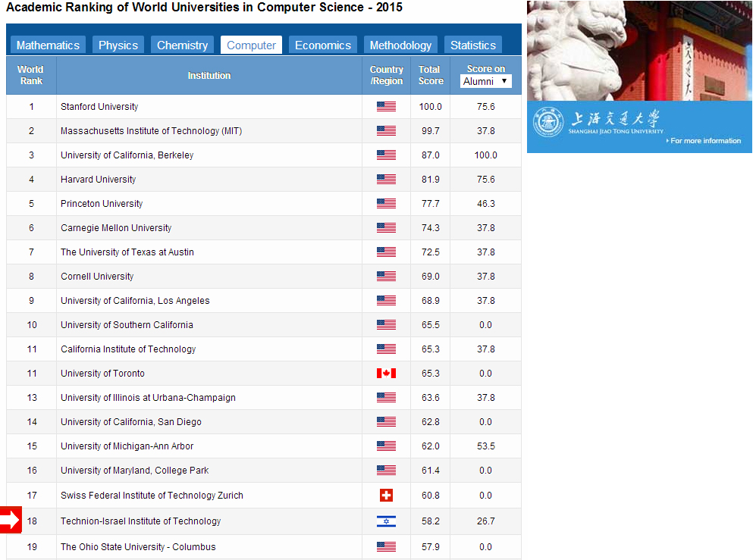This screenshot has height=560, width=753.
Task: Click the flag in UC San Diego row
Action: tap(386, 422)
